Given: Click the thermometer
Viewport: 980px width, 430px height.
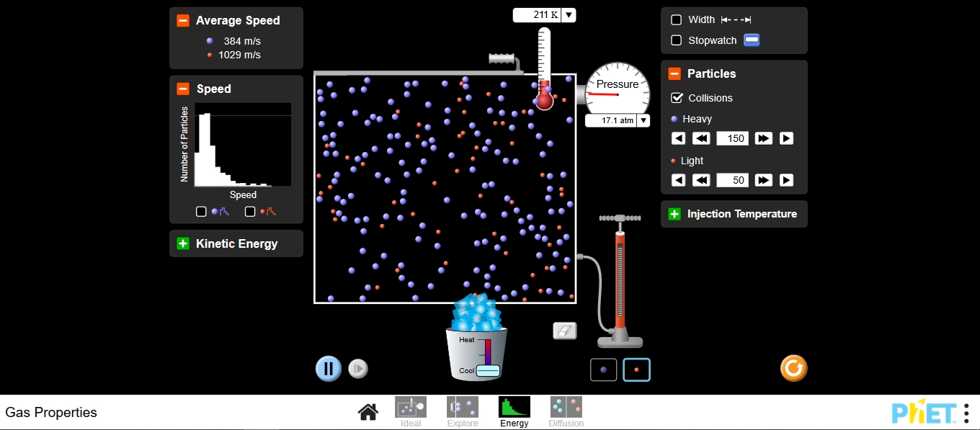Looking at the screenshot, I should [x=544, y=68].
